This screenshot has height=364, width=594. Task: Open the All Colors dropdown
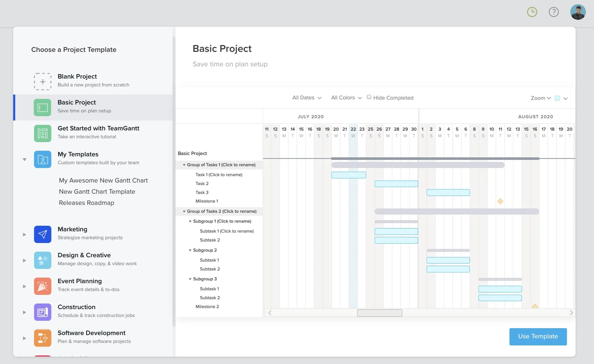pyautogui.click(x=346, y=98)
